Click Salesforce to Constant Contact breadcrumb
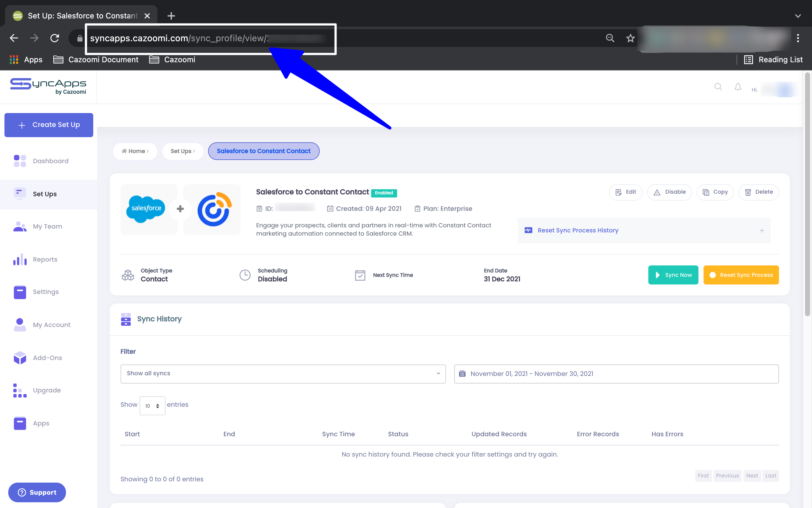The width and height of the screenshot is (812, 508). pos(264,151)
